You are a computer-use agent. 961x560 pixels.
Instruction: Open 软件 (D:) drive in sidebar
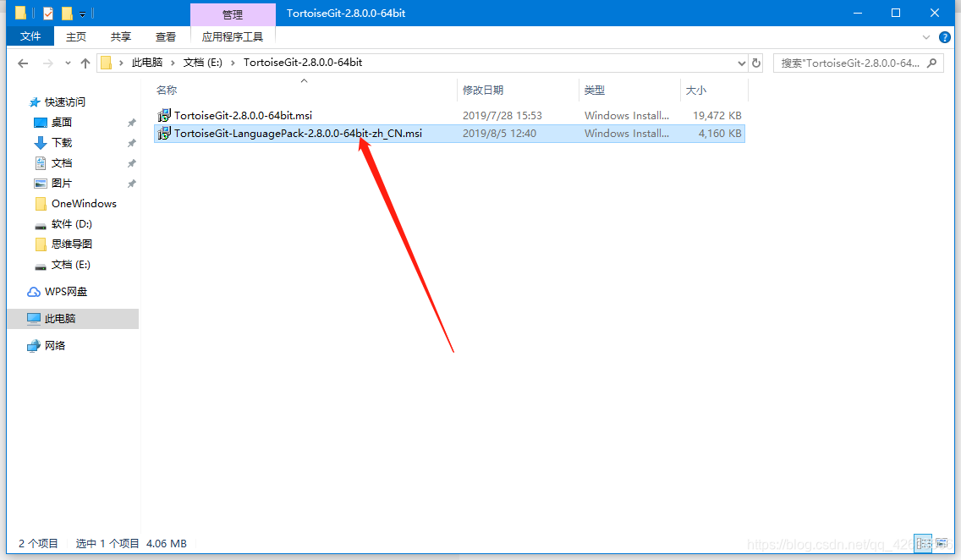(x=71, y=223)
